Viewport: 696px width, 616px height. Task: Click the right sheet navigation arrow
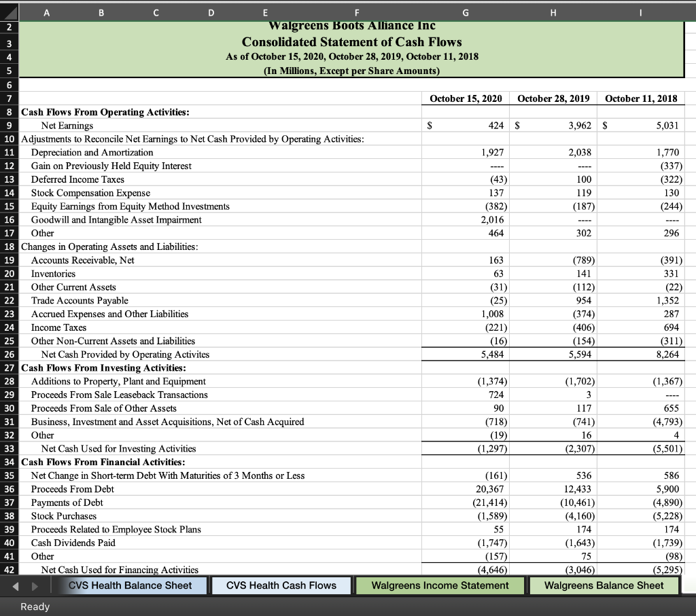tap(34, 585)
